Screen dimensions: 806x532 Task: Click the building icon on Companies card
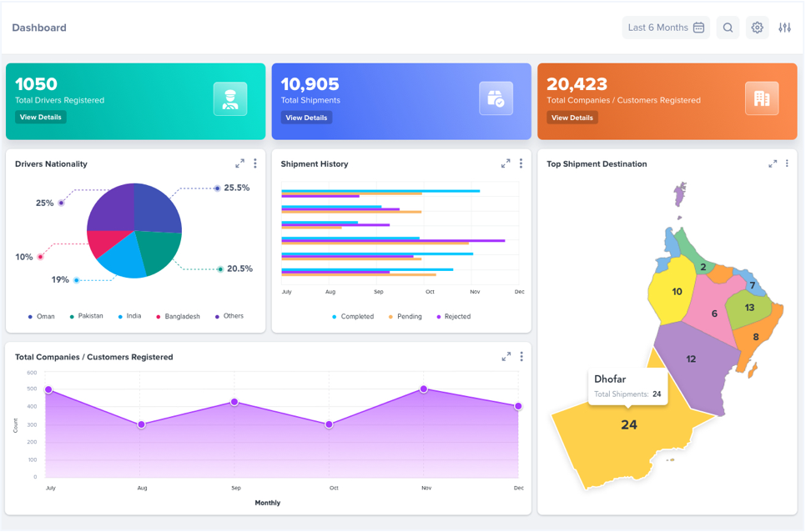[761, 98]
